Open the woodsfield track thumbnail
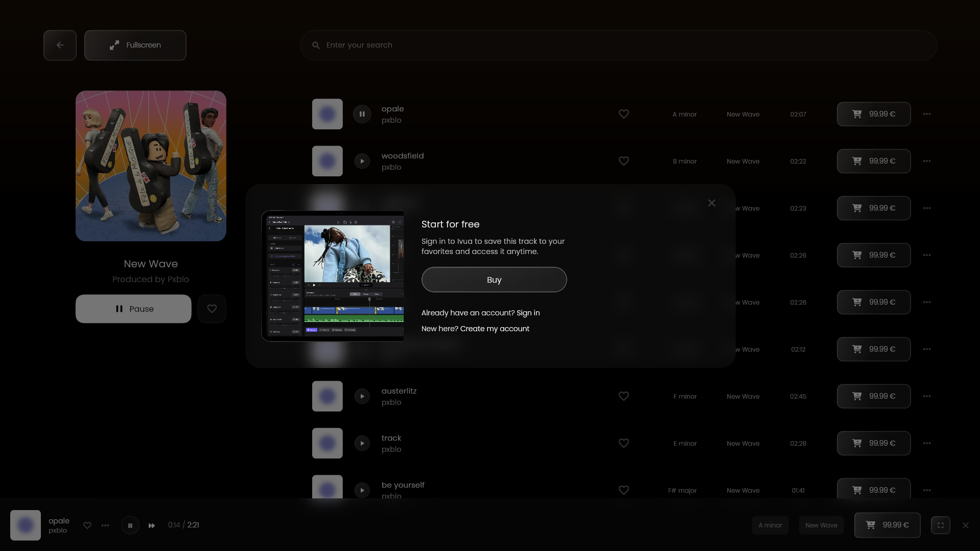Screen dimensions: 980x551 (328, 161)
